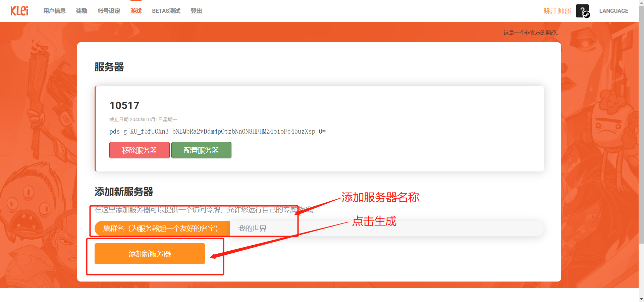Image resolution: width=644 pixels, height=302 pixels.
Task: Click the orange 添加新服务器 button
Action: point(150,254)
